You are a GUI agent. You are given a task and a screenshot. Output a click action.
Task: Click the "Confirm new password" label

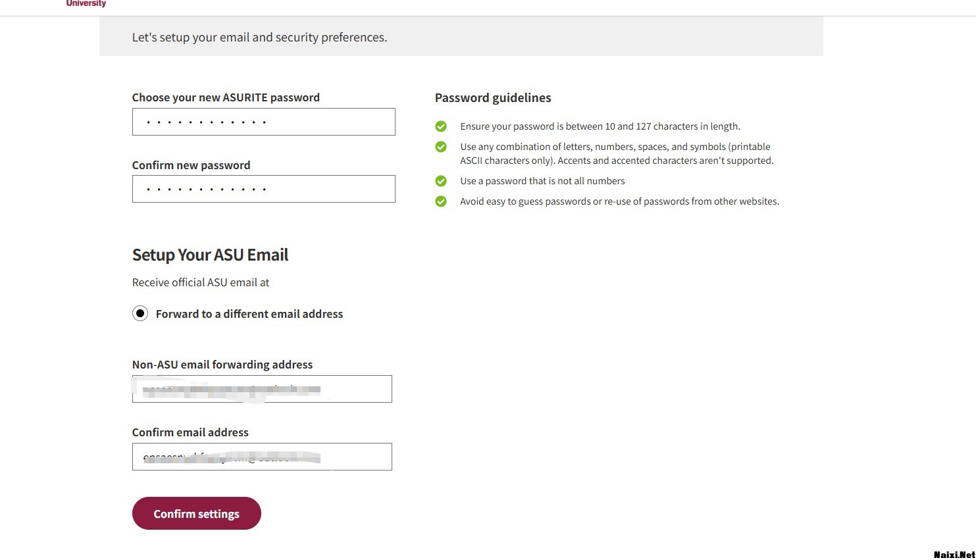(191, 165)
